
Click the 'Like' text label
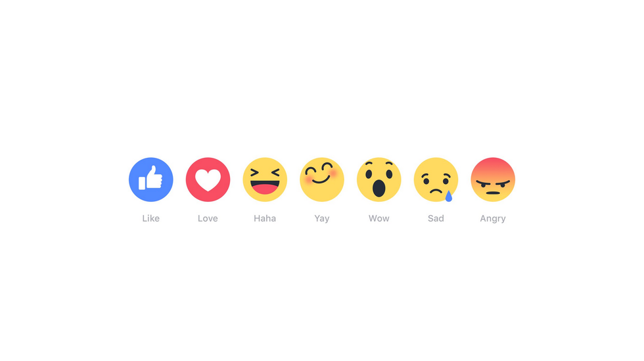(x=150, y=218)
